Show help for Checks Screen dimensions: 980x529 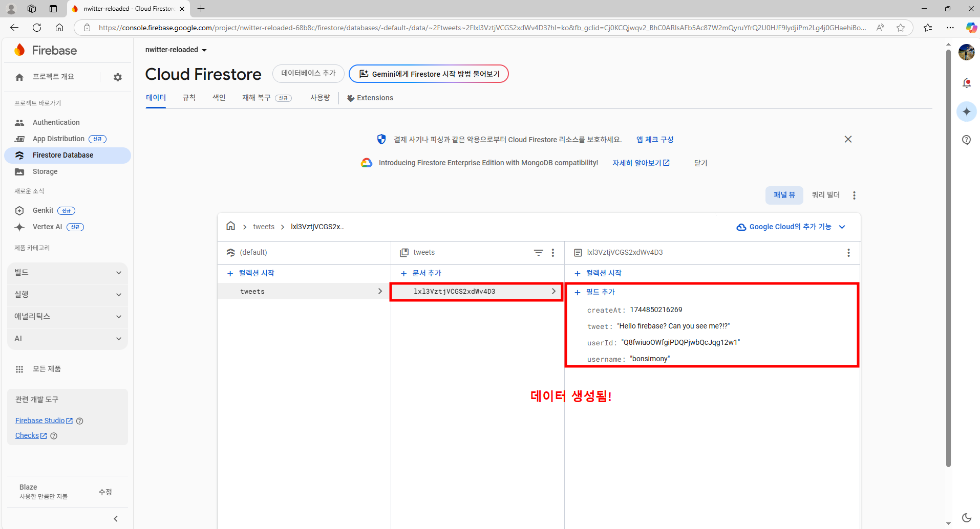click(54, 436)
